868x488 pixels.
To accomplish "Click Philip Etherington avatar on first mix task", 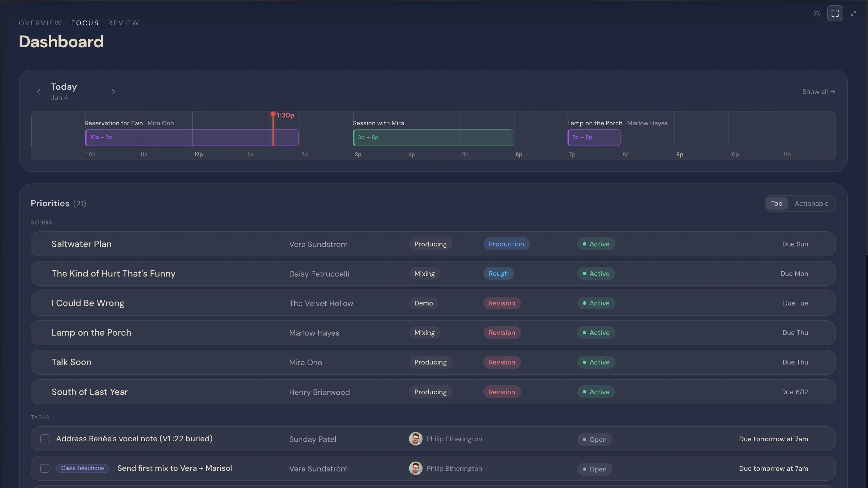I will 416,468.
